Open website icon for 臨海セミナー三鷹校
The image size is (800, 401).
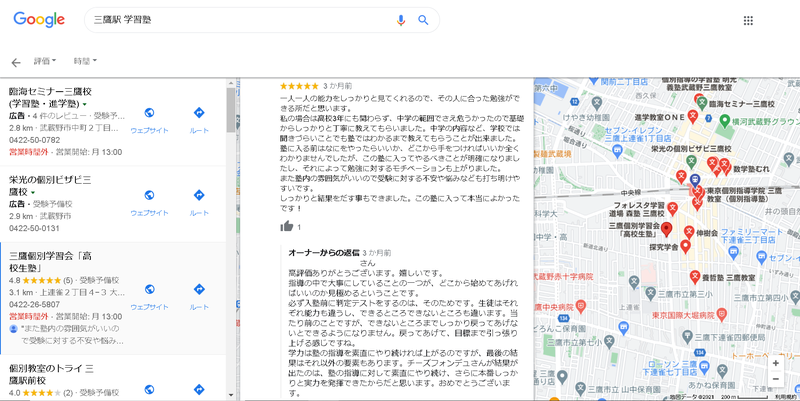point(149,113)
